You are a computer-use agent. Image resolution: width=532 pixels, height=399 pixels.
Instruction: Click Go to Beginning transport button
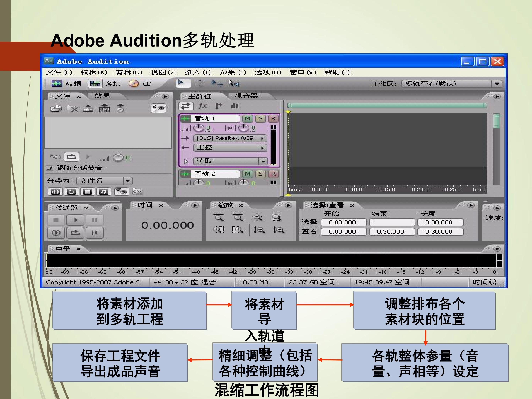(95, 233)
